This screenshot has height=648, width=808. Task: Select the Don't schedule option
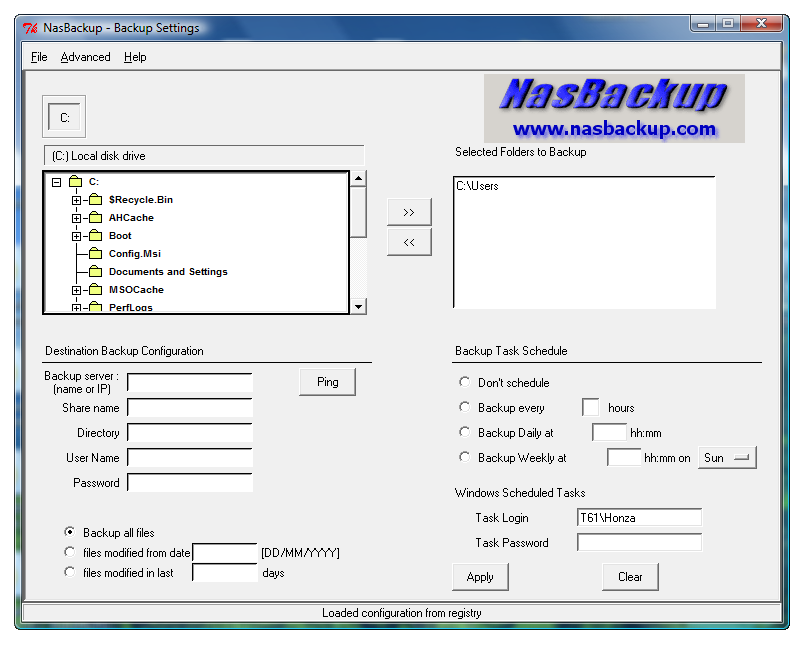464,382
